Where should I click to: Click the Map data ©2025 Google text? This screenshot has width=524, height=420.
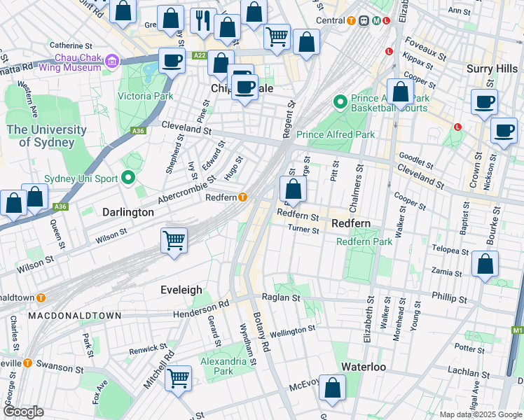481,415
